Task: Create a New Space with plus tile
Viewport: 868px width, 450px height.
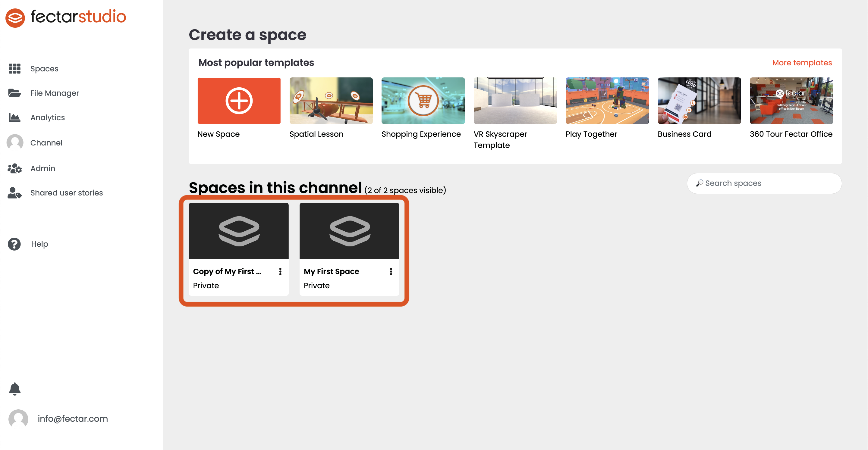Action: coord(239,101)
